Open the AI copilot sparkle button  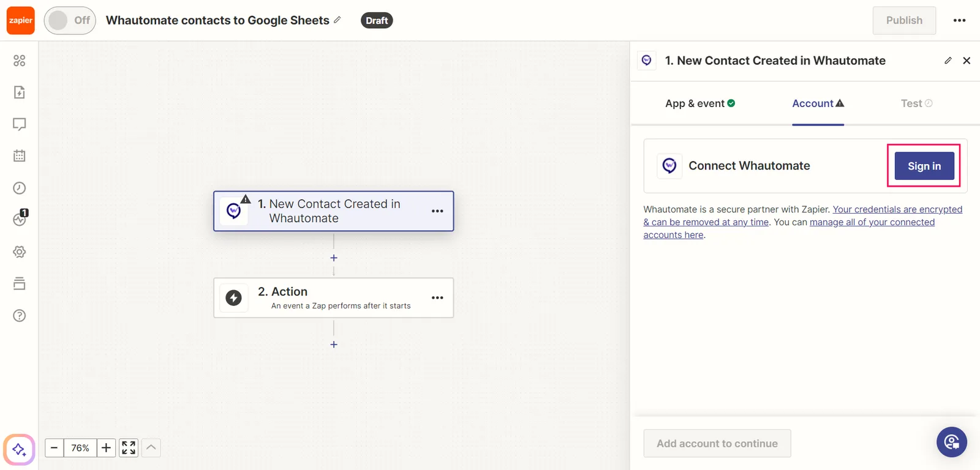coord(19,450)
